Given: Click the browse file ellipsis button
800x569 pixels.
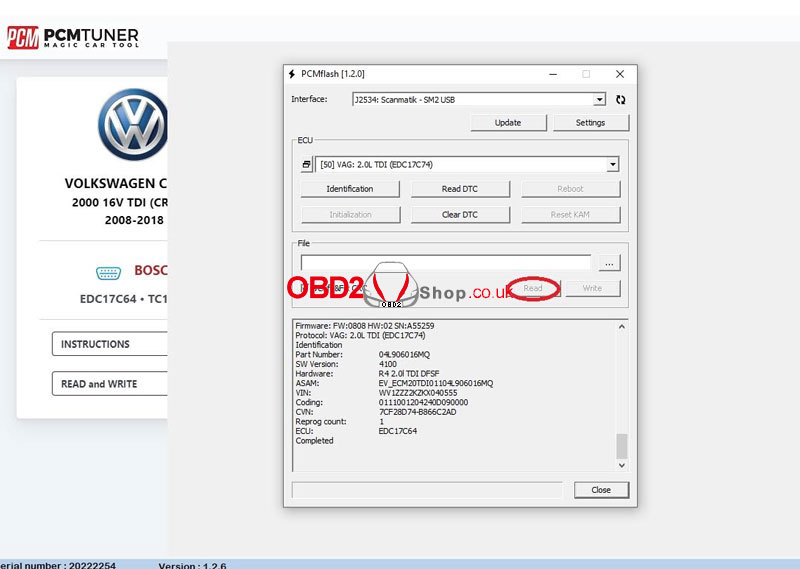Looking at the screenshot, I should (x=609, y=263).
